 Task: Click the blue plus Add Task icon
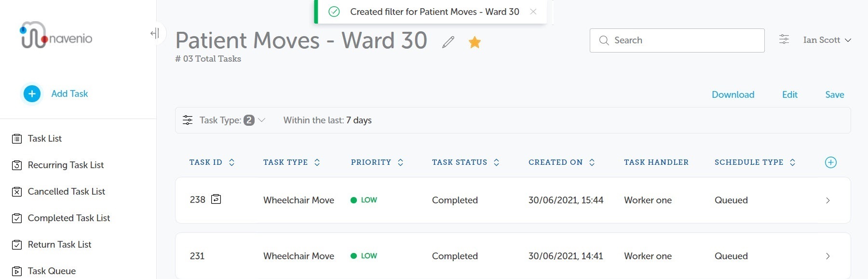32,93
